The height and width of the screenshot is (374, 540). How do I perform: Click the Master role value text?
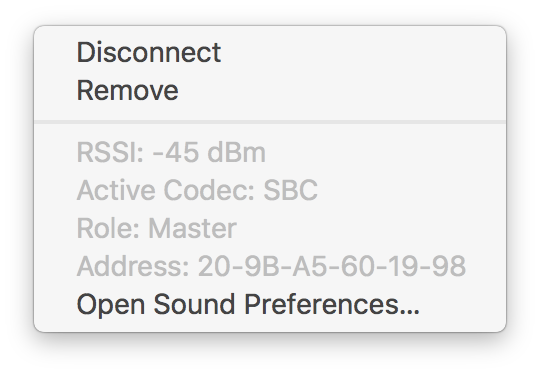click(x=192, y=228)
